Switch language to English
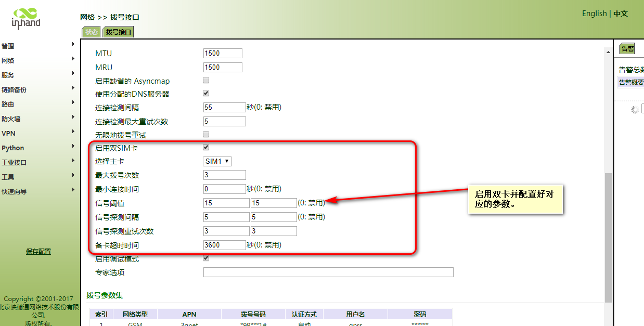Screen dimensions: 644x326 [x=594, y=14]
